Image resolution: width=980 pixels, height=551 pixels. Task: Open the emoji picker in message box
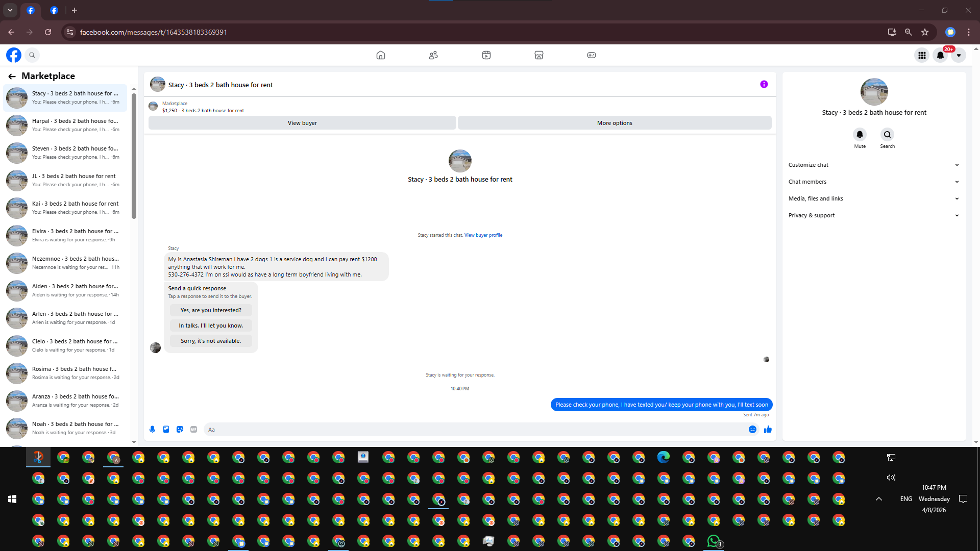pyautogui.click(x=752, y=430)
